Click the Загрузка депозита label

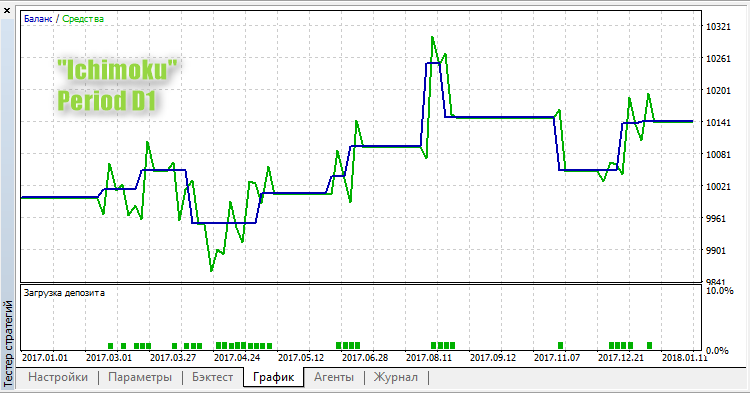[64, 293]
